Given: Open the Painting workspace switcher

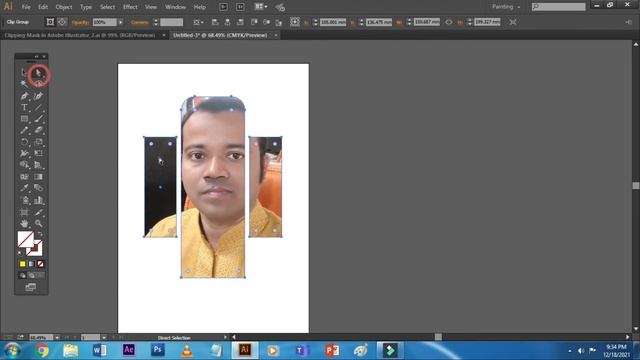Looking at the screenshot, I should click(506, 7).
